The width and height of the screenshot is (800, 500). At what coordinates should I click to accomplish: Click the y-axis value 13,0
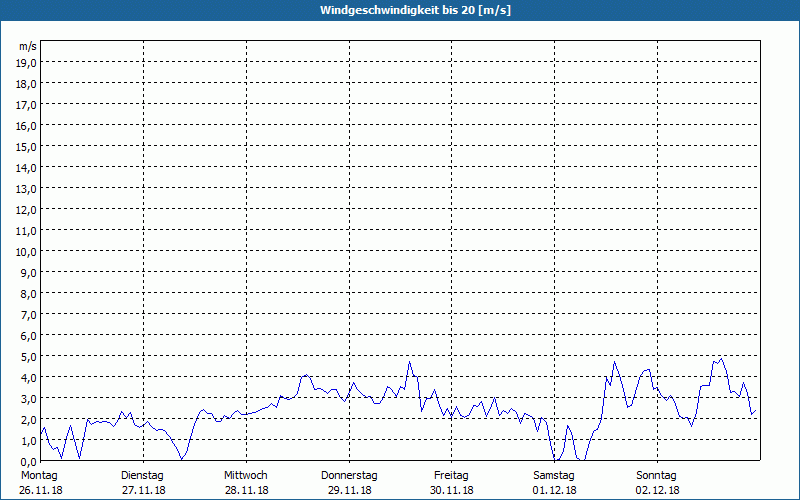tap(26, 189)
